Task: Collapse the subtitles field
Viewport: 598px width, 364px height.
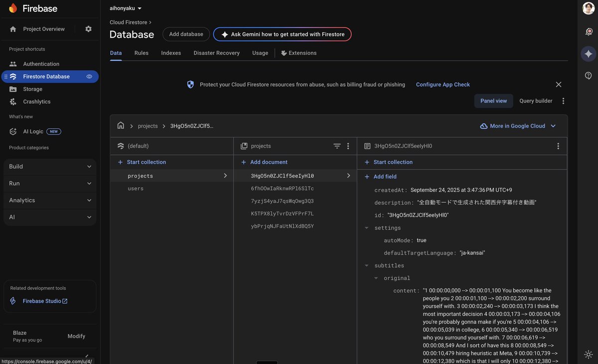Action: [367, 265]
